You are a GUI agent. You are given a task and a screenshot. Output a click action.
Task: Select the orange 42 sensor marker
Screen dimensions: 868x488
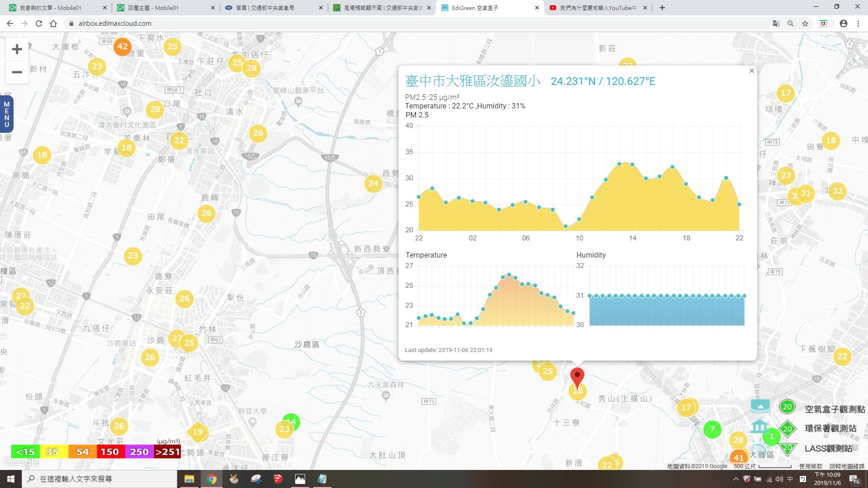coord(123,47)
